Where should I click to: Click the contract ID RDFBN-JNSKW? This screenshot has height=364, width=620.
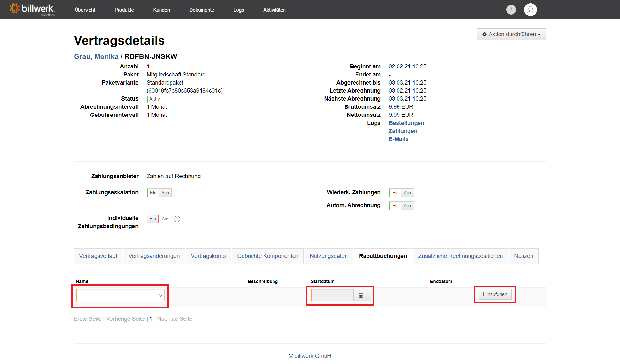point(151,56)
